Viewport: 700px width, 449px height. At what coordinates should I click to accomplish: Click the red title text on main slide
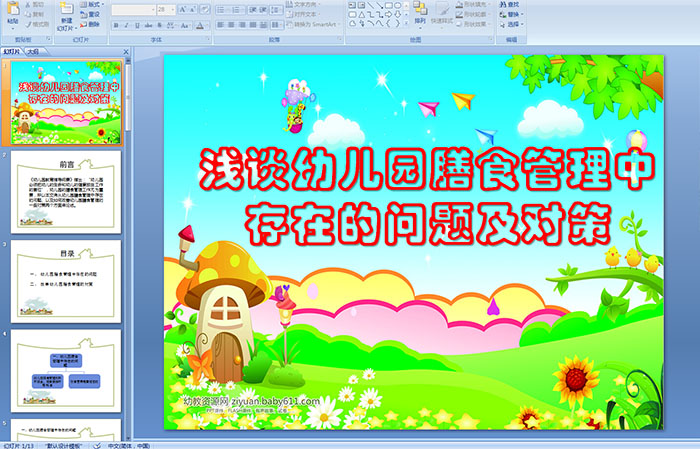426,196
